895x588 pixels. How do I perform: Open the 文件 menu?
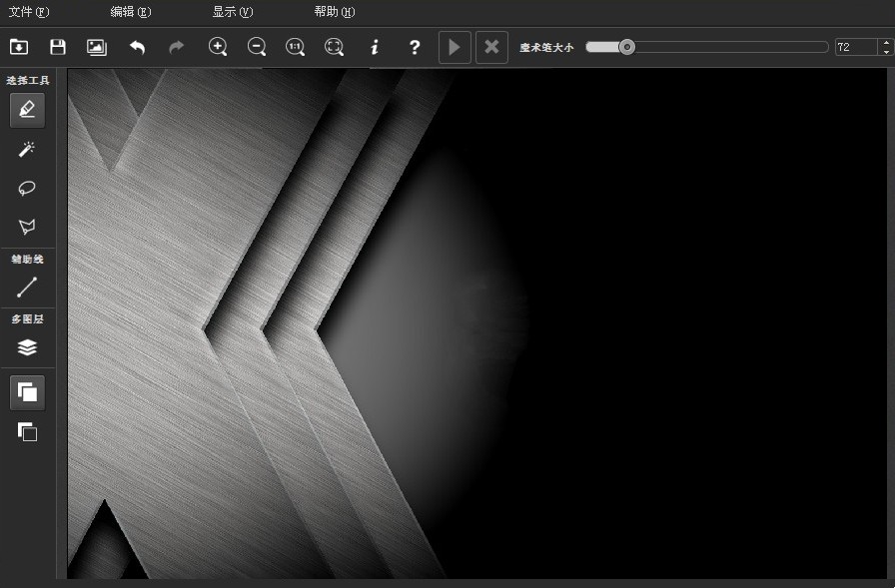point(29,11)
